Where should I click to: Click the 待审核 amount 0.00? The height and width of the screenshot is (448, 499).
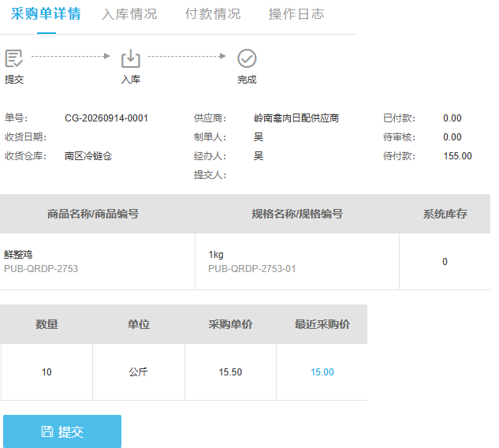(x=452, y=137)
